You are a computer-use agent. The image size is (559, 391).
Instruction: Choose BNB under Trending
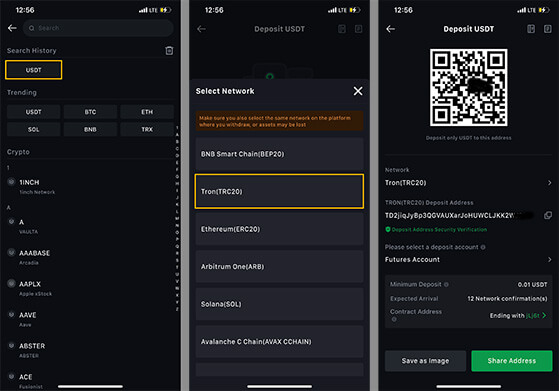(x=90, y=129)
